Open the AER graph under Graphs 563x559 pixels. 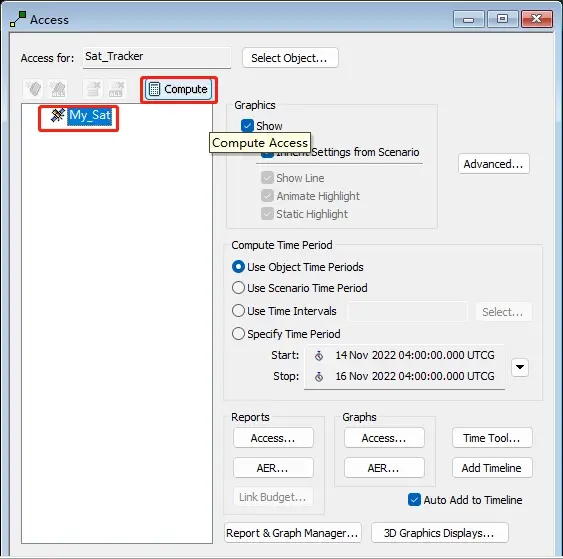click(x=384, y=468)
